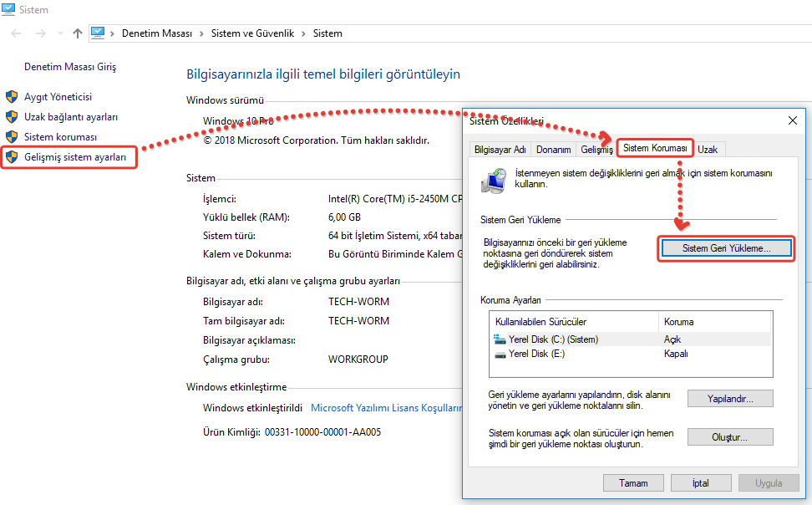Switch to the Donanım tab
Screen dimensions: 812x505
point(553,150)
